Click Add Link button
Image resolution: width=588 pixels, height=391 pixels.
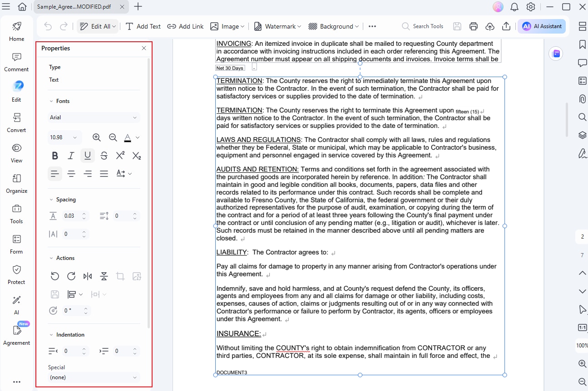point(185,26)
